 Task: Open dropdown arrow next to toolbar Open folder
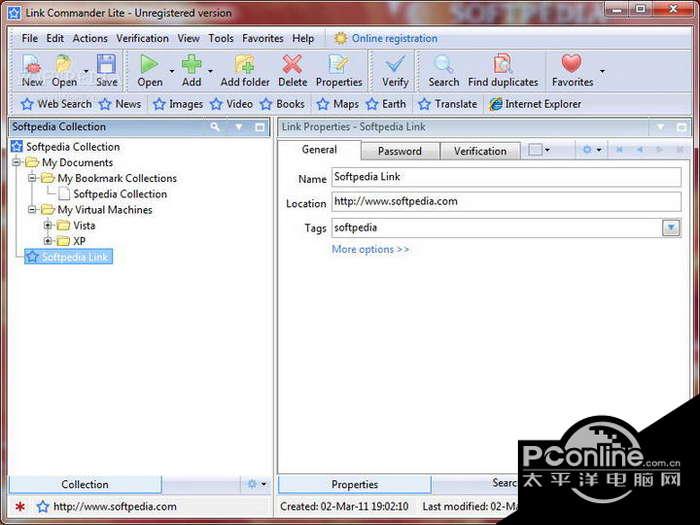[x=86, y=71]
